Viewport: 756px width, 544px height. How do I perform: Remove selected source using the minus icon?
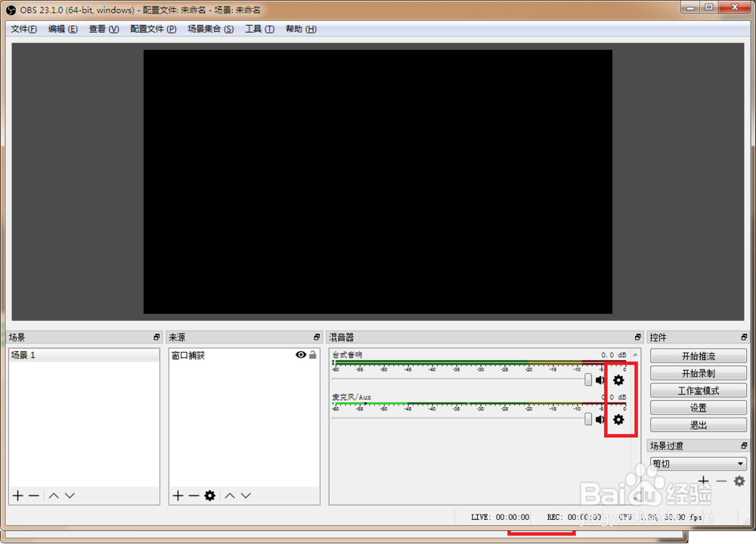click(194, 496)
